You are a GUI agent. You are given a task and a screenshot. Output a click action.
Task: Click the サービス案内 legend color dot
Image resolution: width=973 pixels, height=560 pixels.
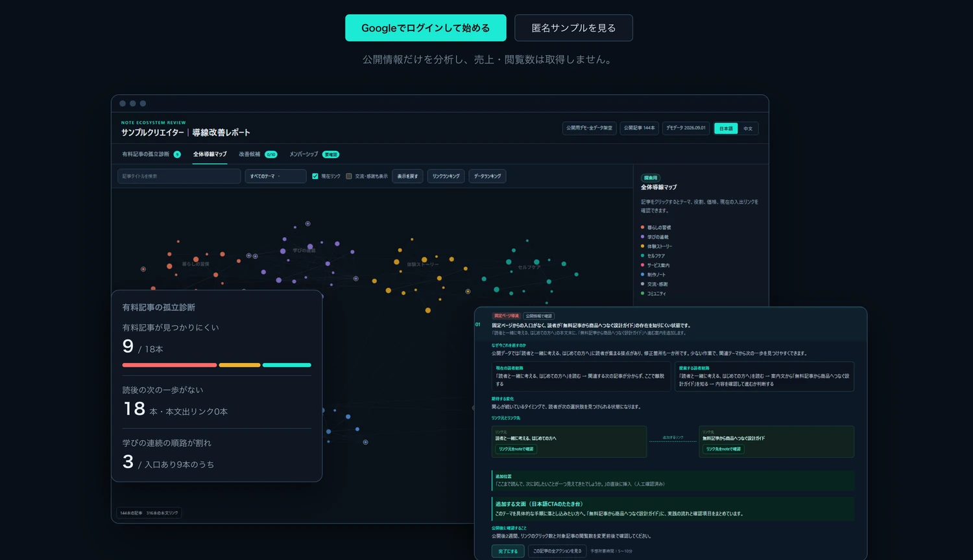643,265
